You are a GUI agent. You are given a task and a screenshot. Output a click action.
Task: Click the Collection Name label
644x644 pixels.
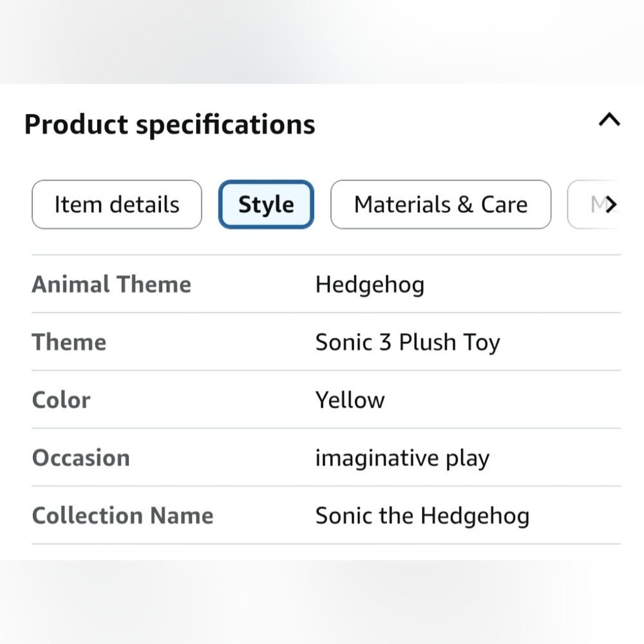(x=122, y=516)
